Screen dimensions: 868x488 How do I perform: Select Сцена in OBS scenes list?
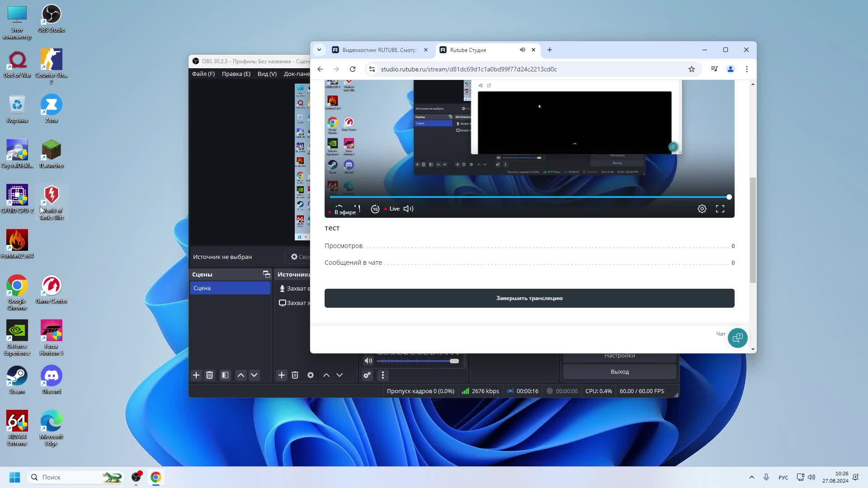pos(230,288)
